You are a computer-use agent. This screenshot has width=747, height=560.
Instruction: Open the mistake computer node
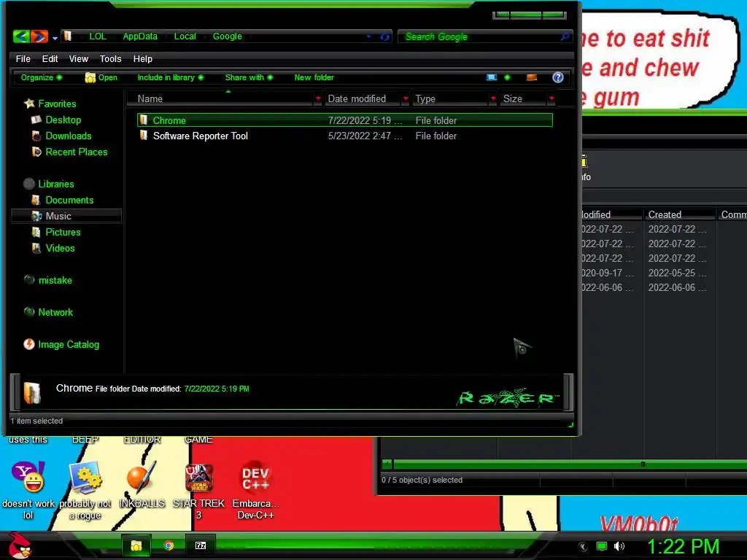(48, 280)
